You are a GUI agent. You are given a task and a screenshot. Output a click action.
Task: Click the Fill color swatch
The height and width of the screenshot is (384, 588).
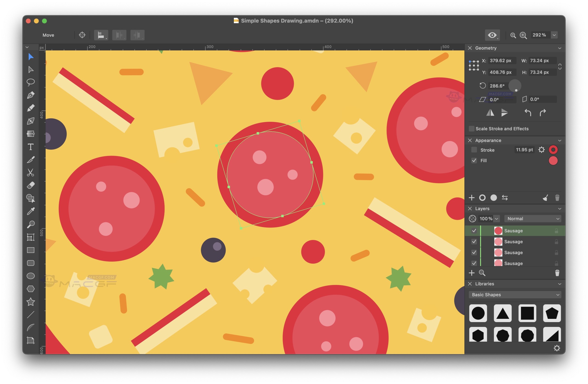[553, 161]
